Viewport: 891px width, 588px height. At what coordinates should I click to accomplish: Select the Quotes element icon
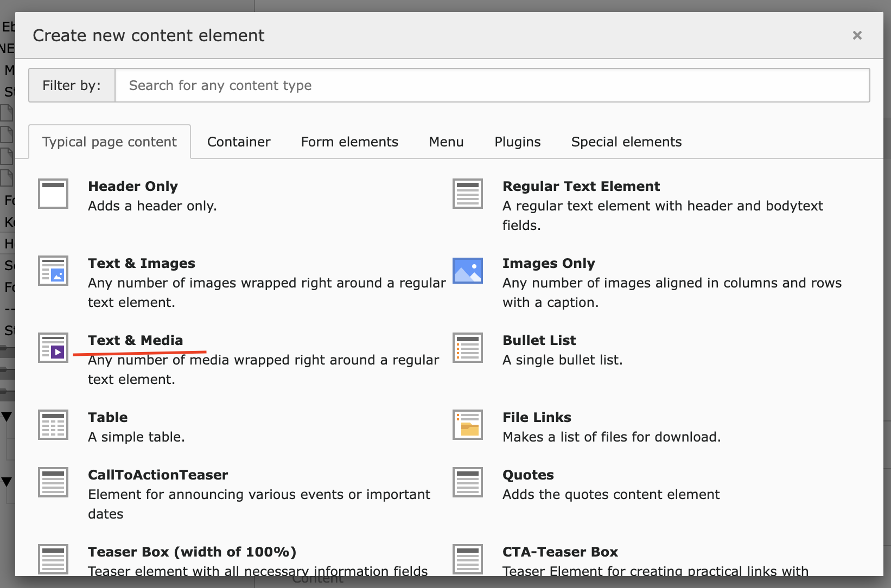(x=468, y=482)
